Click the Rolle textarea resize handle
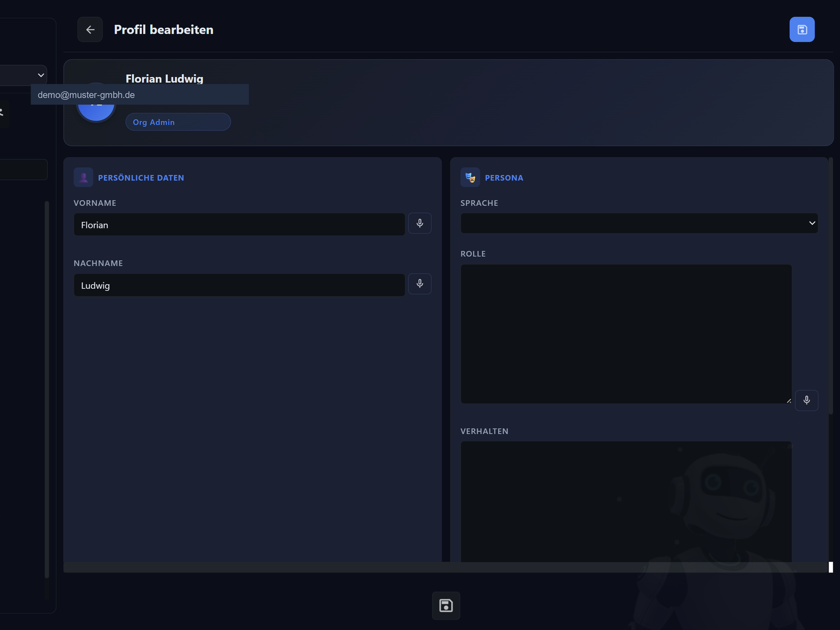The image size is (840, 630). coord(789,401)
